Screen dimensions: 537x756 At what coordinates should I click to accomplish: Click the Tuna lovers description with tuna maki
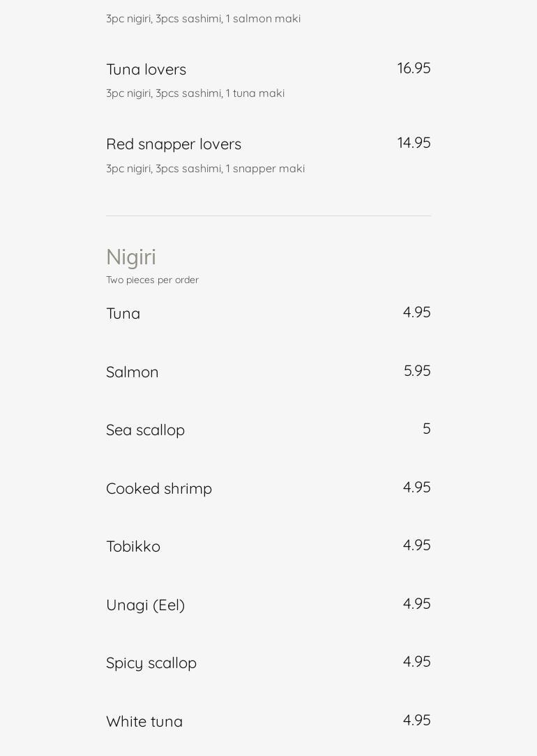pos(195,93)
